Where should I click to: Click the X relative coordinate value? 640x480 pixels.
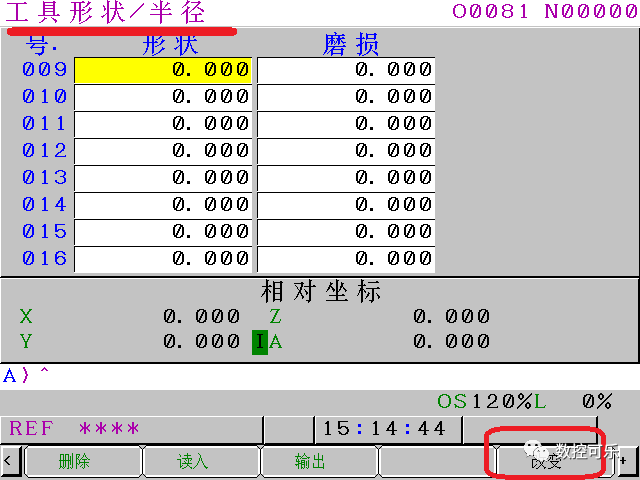[x=201, y=316]
